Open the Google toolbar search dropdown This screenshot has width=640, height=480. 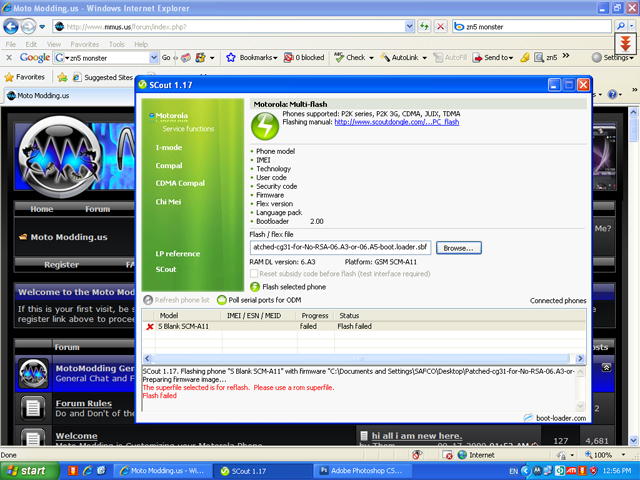click(154, 58)
